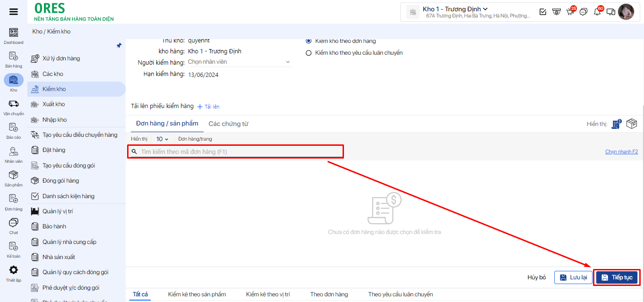This screenshot has width=644, height=302.
Task: Switch to Các chứng từ tab
Action: [228, 124]
